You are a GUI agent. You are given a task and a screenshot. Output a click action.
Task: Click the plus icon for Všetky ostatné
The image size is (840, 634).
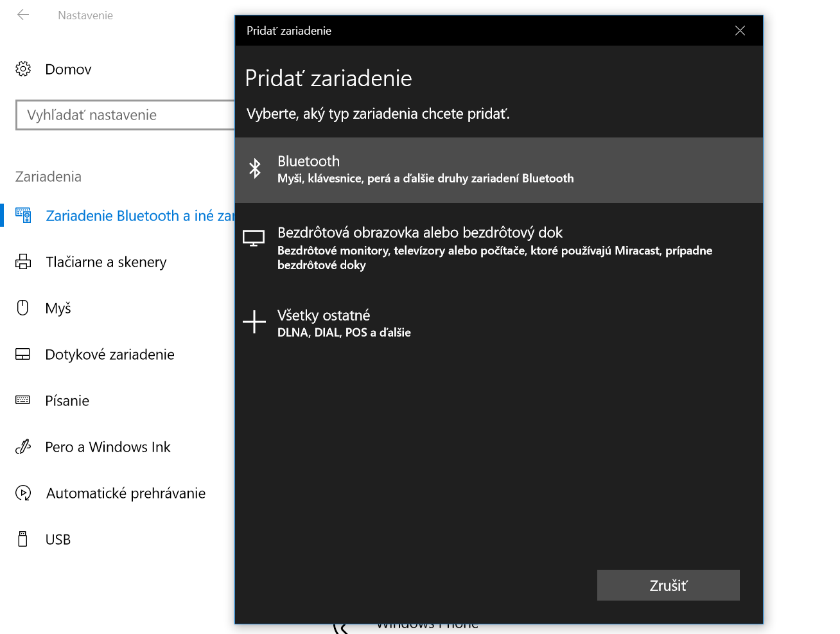point(254,322)
